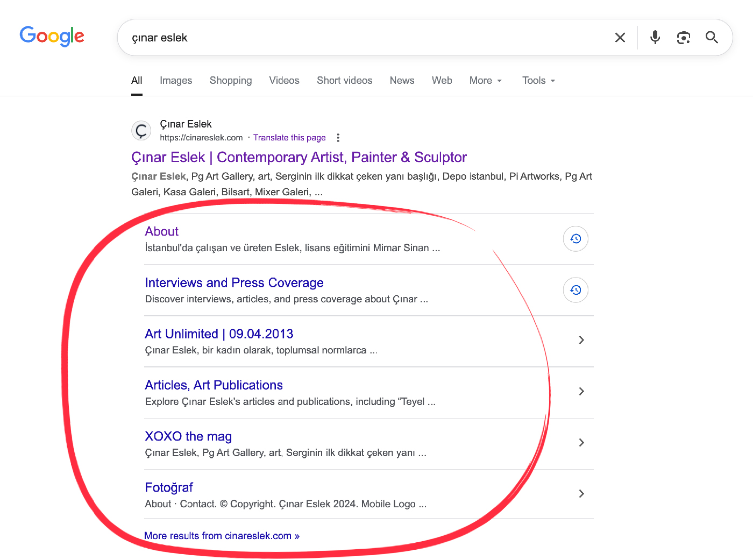This screenshot has height=560, width=753.
Task: Expand the XOXO the mag chevron
Action: point(581,442)
